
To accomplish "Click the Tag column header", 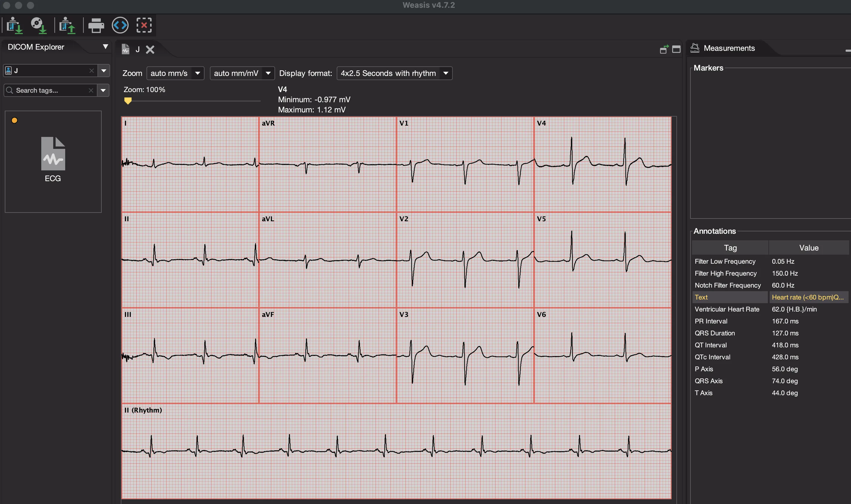I will point(730,248).
